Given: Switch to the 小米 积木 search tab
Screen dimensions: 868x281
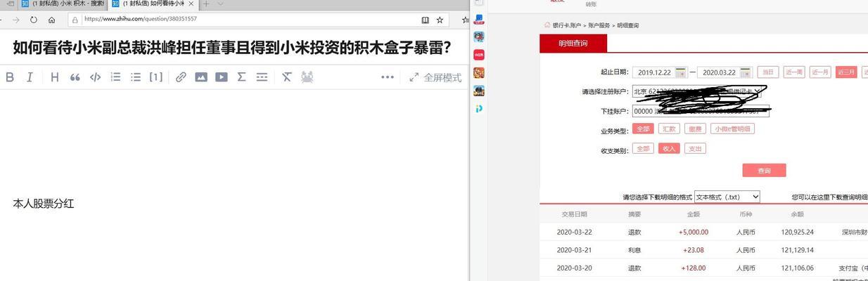Looking at the screenshot, I should [63, 4].
